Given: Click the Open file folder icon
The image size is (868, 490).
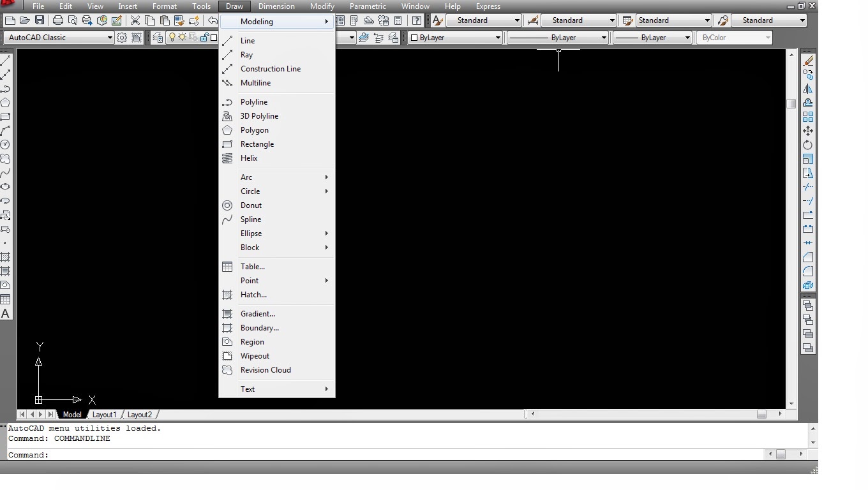Looking at the screenshot, I should click(24, 20).
